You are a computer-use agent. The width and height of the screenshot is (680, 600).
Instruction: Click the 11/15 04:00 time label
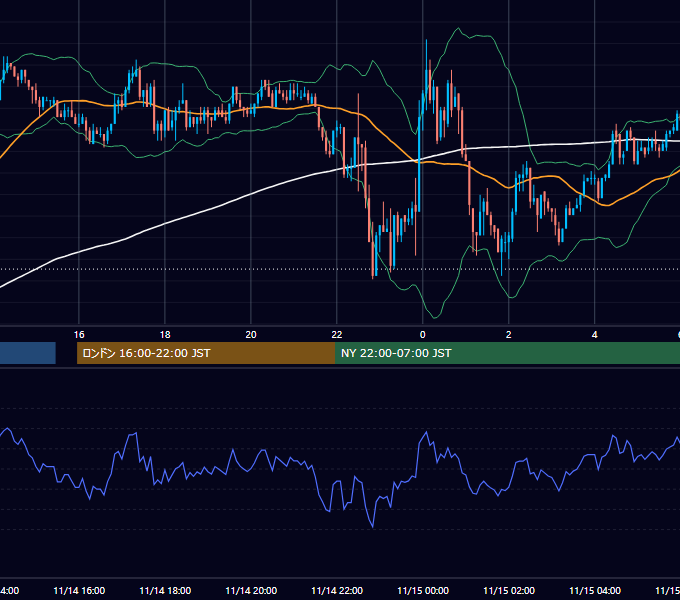[595, 591]
